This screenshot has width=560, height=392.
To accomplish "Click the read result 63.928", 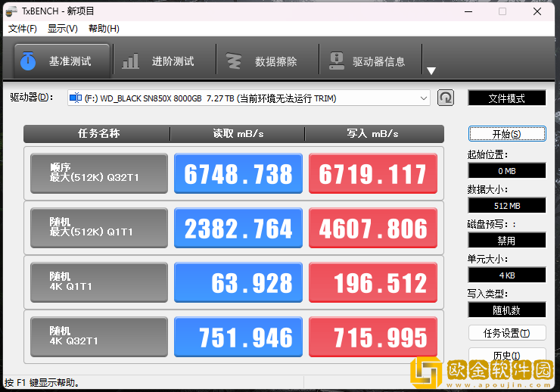I will coord(238,282).
